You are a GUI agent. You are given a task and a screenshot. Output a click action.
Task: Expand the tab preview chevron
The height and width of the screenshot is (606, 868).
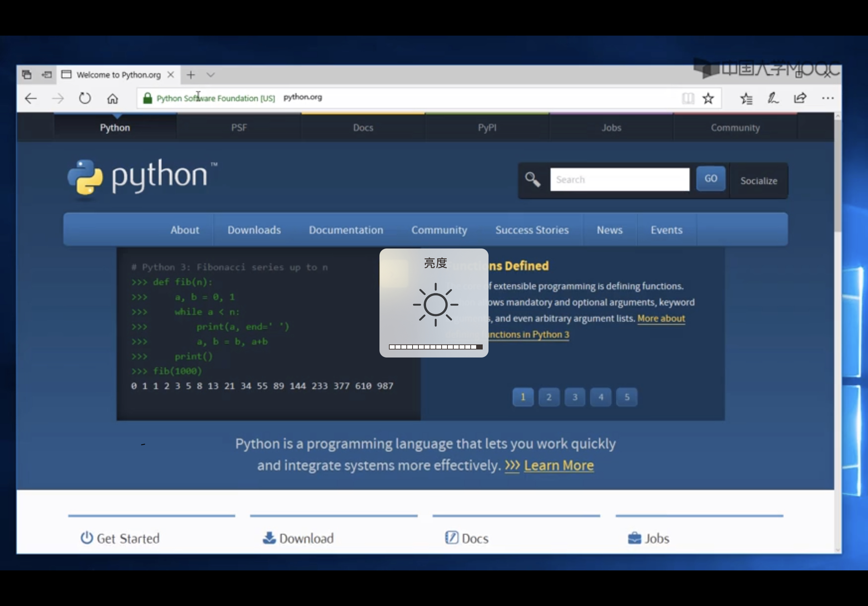click(210, 75)
